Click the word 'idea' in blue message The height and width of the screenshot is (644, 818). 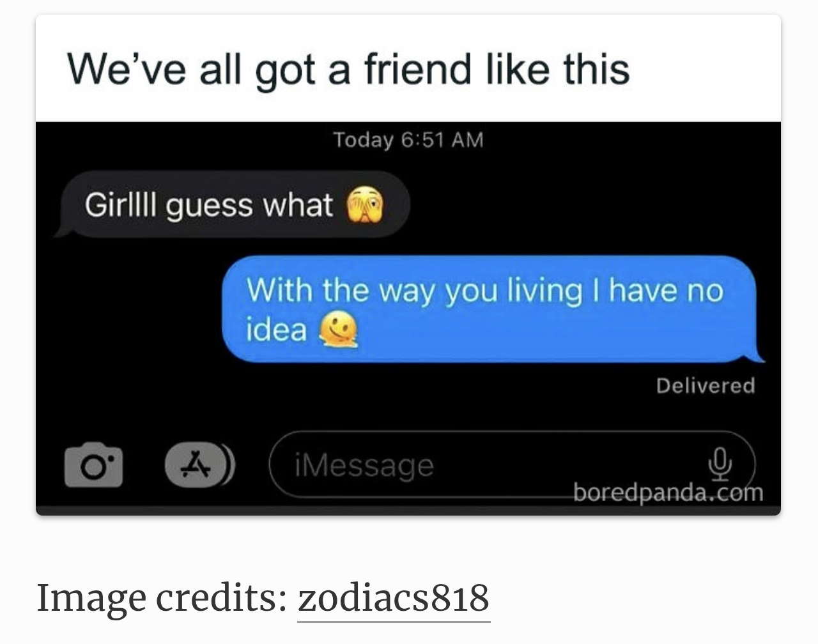click(x=276, y=330)
